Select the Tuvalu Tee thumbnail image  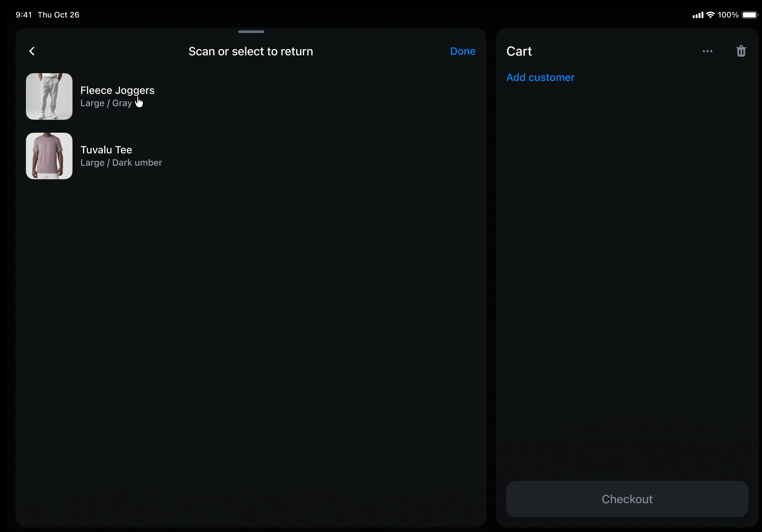49,156
